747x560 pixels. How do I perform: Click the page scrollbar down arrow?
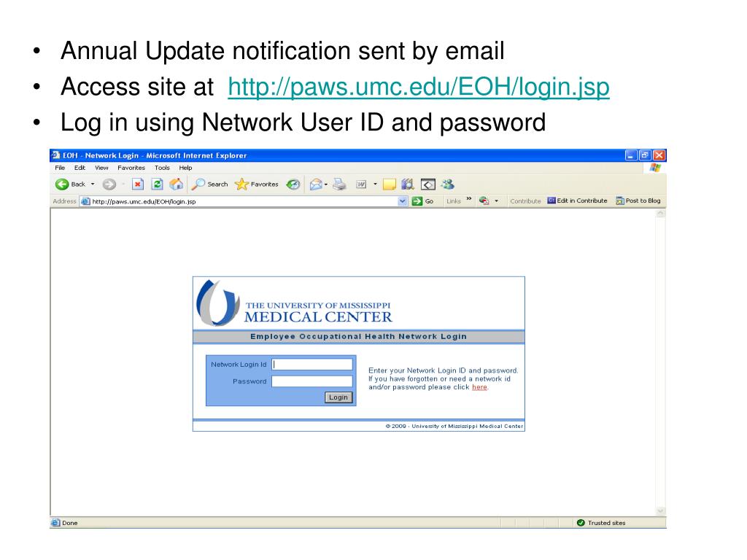tap(660, 511)
